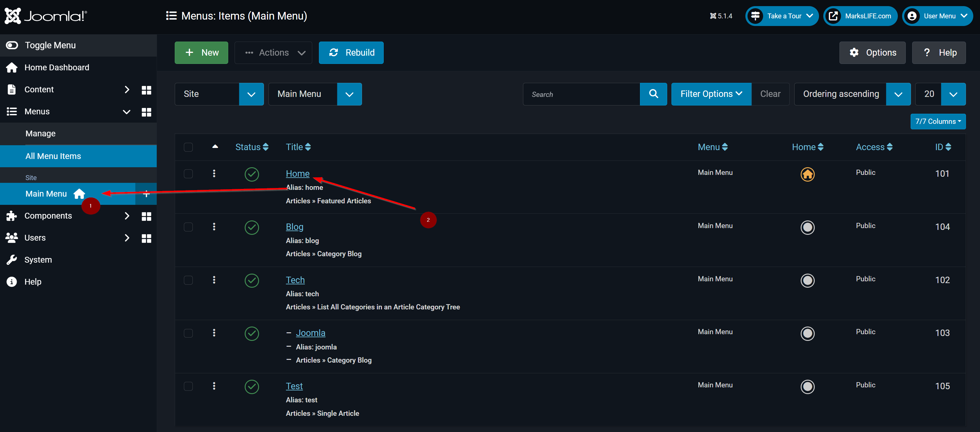Viewport: 980px width, 432px height.
Task: Open the Options button
Action: coord(872,53)
